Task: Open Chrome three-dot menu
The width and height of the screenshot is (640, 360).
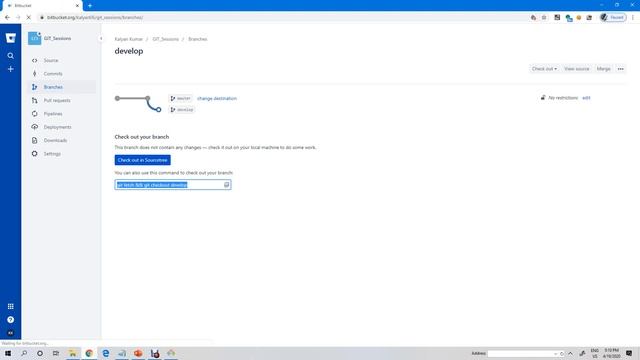Action: tap(633, 18)
